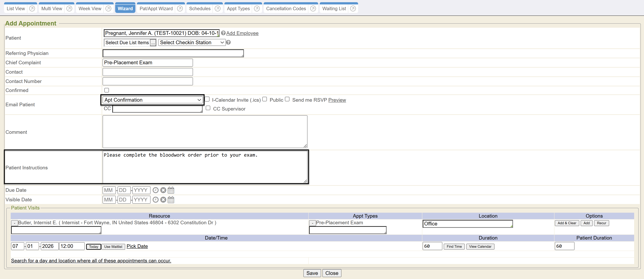Open Select Due List Items ellipsis
This screenshot has width=644, height=279.
click(153, 43)
